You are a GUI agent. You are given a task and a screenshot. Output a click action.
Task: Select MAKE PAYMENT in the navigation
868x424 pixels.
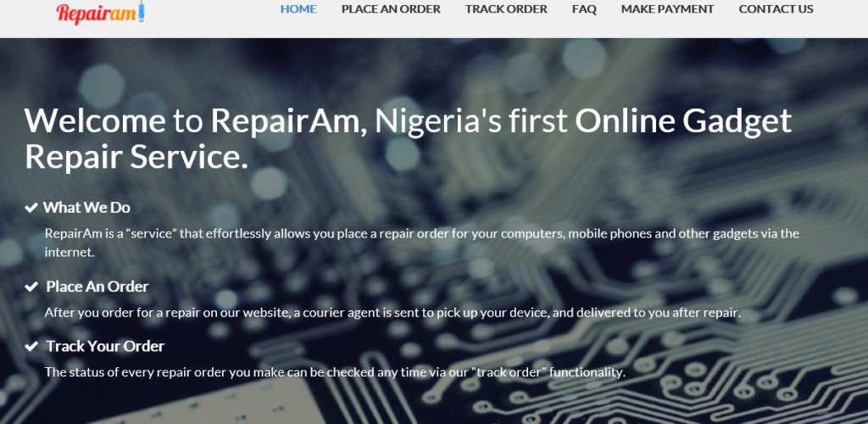click(x=668, y=9)
